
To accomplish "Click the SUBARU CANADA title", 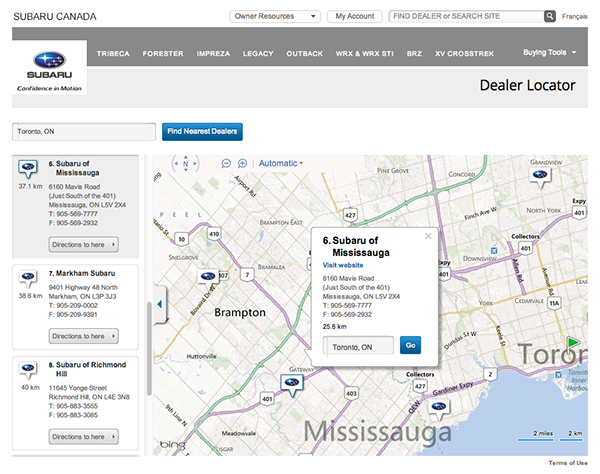I will click(x=55, y=16).
